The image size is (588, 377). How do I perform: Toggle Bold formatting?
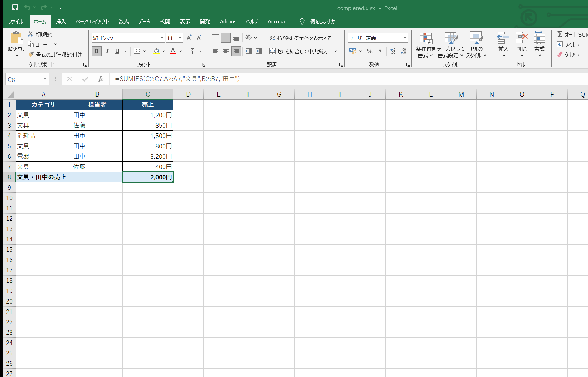pyautogui.click(x=97, y=51)
